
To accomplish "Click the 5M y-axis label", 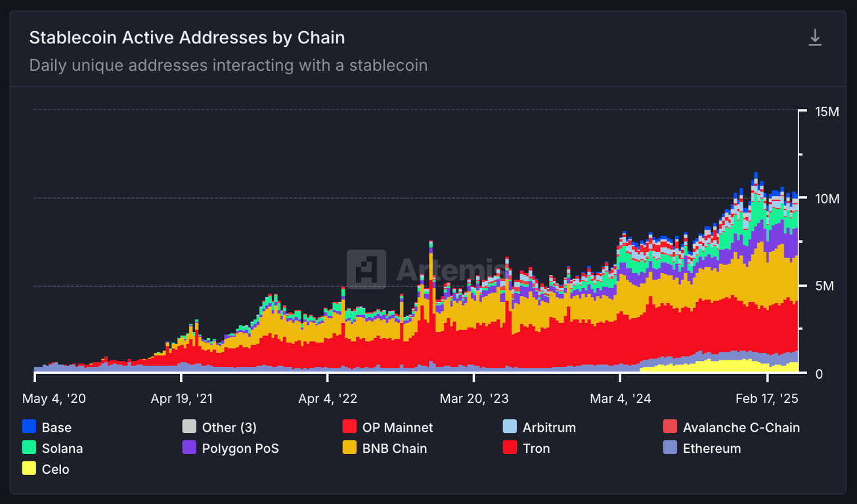I will 824,287.
